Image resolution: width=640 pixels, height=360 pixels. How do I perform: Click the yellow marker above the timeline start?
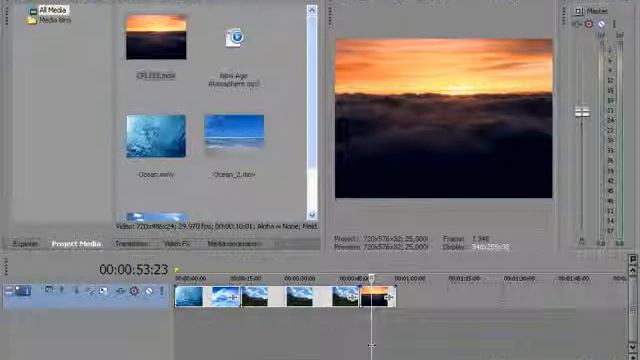(x=177, y=270)
